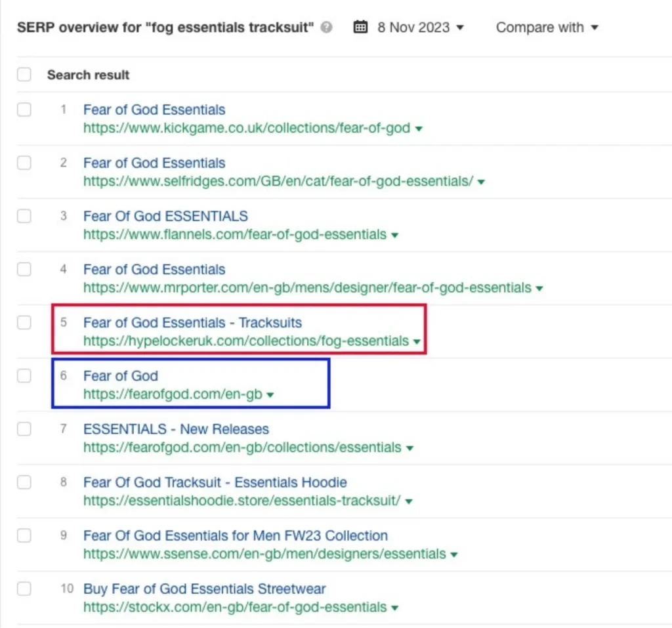Click the help question mark icon
This screenshot has width=672, height=628.
tap(327, 28)
